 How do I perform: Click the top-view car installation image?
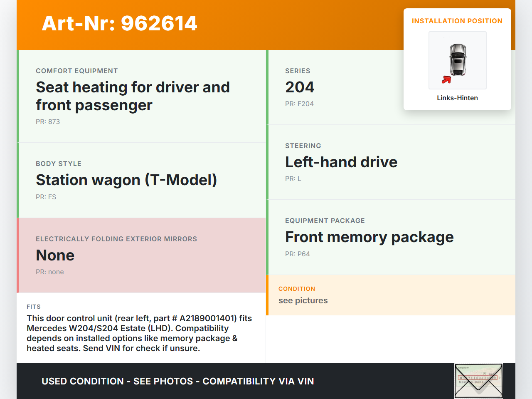tap(457, 60)
